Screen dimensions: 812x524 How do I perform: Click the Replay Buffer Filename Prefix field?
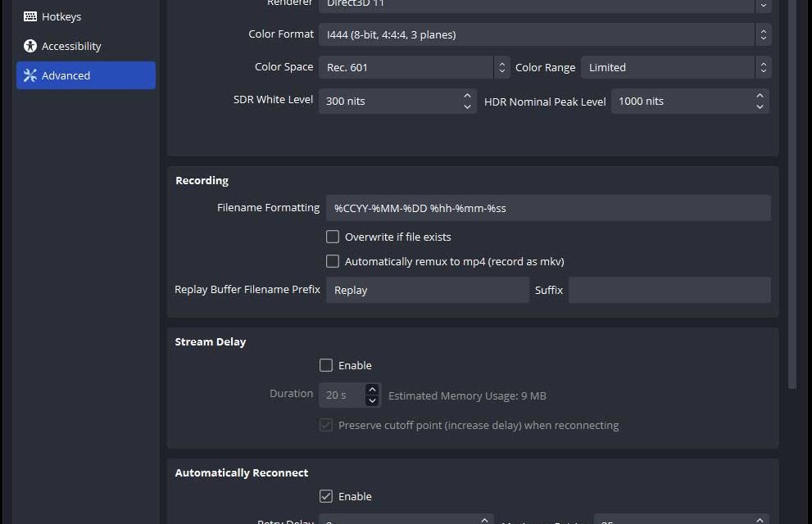tap(427, 290)
